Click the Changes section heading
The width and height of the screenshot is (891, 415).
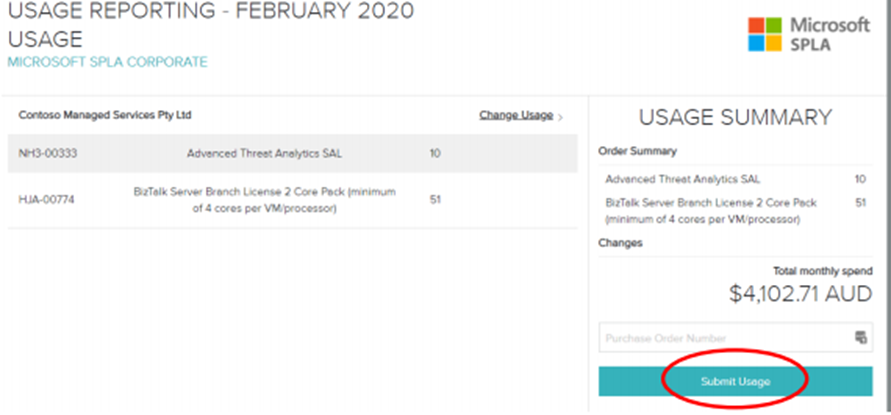tap(621, 243)
